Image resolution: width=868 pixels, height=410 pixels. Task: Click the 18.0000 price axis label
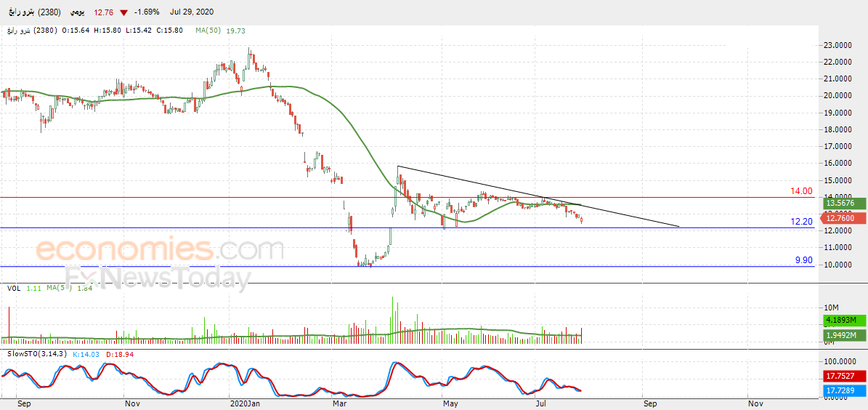tap(838, 129)
